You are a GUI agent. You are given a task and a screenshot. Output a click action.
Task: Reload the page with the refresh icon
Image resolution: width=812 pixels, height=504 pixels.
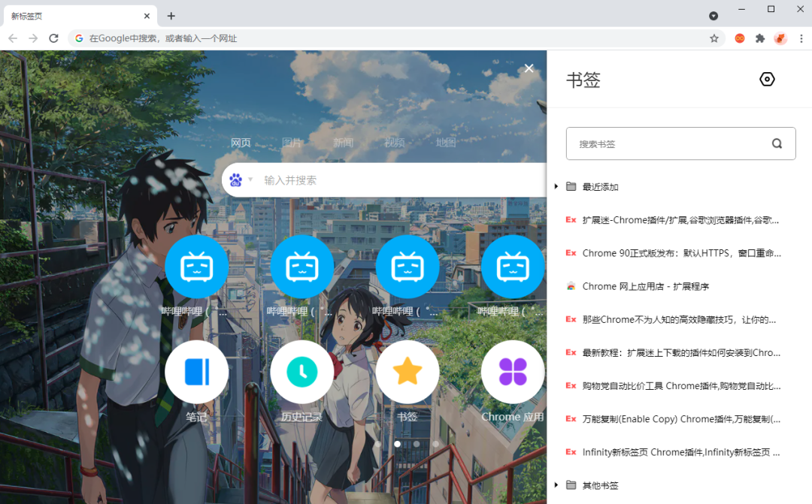click(53, 38)
